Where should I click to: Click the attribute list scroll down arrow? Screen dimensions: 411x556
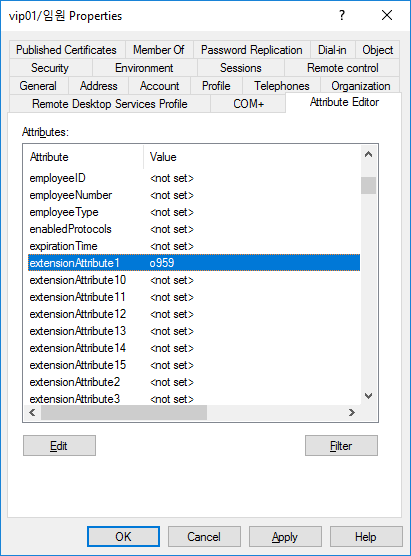coord(368,396)
